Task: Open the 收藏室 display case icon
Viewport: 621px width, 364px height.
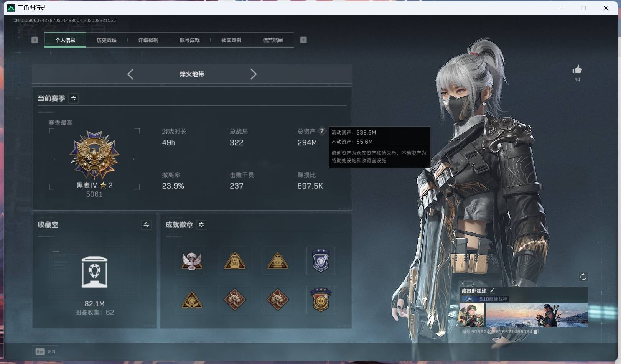Action: (x=95, y=272)
